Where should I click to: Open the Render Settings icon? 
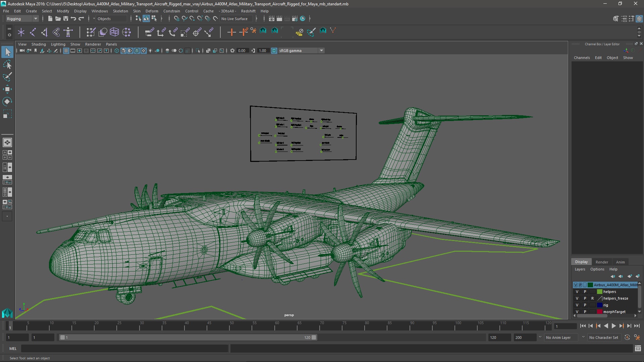point(294,19)
